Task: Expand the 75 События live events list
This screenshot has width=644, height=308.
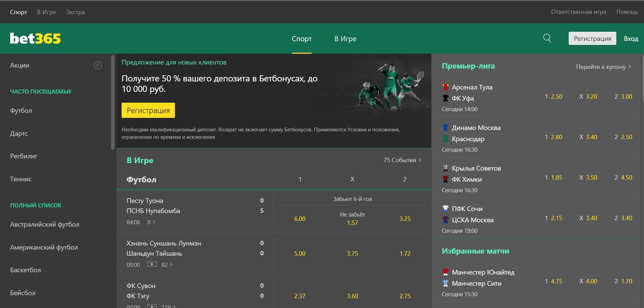Action: point(402,160)
